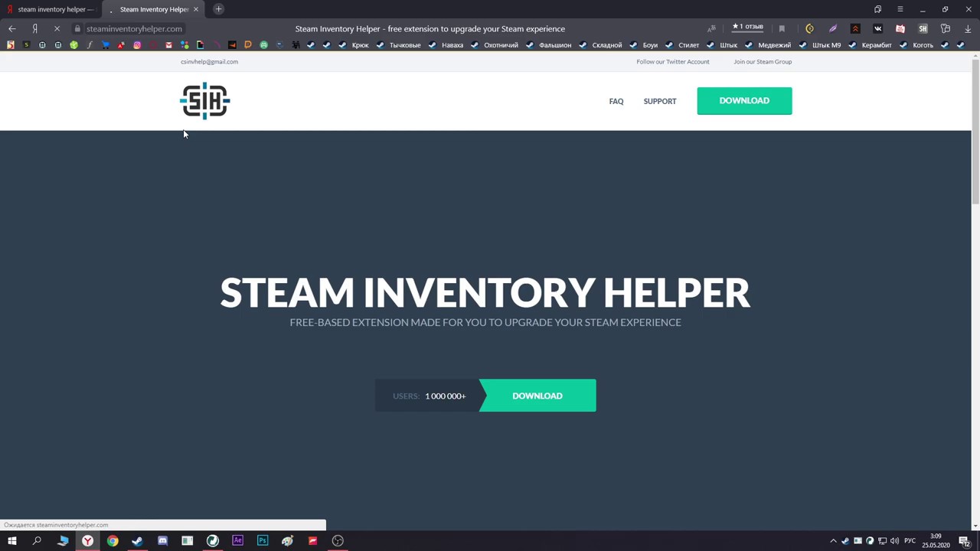980x551 pixels.
Task: Select the active Steam Inventory Helper tab
Action: click(153, 9)
